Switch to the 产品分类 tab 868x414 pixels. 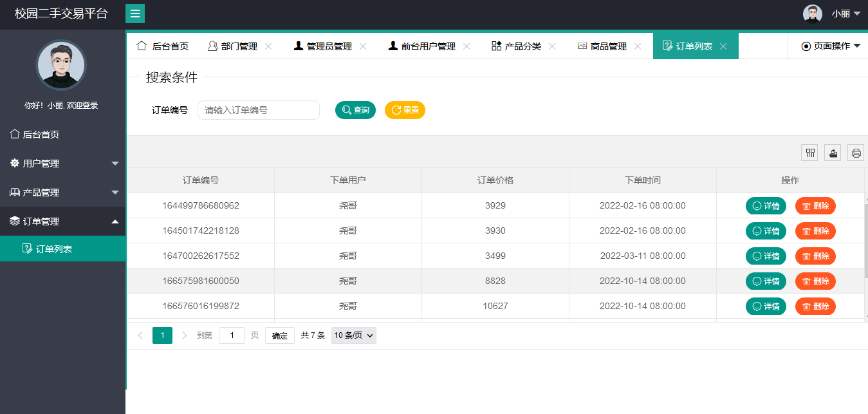pyautogui.click(x=522, y=46)
